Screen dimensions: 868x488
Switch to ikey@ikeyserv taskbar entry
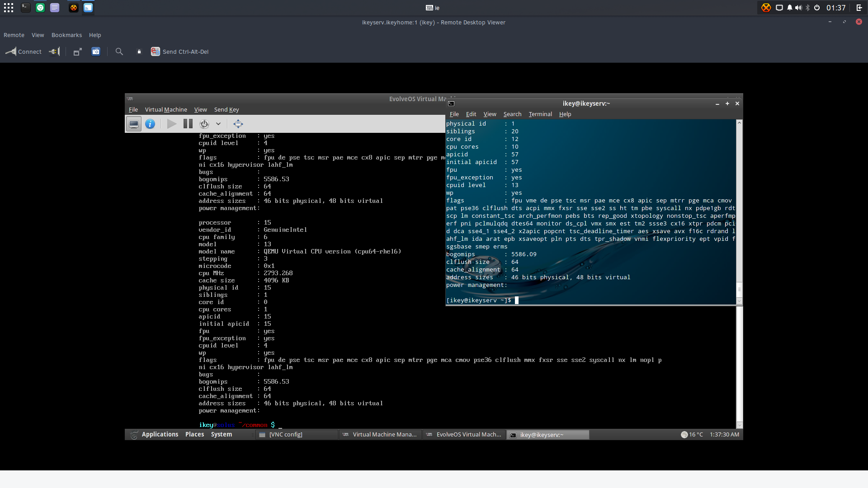tap(547, 435)
